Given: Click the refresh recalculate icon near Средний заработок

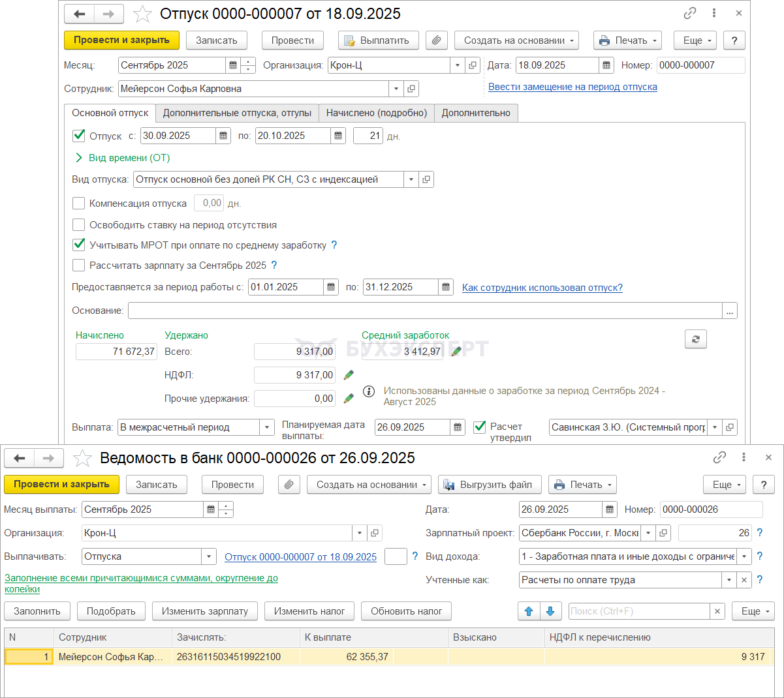Looking at the screenshot, I should 695,339.
